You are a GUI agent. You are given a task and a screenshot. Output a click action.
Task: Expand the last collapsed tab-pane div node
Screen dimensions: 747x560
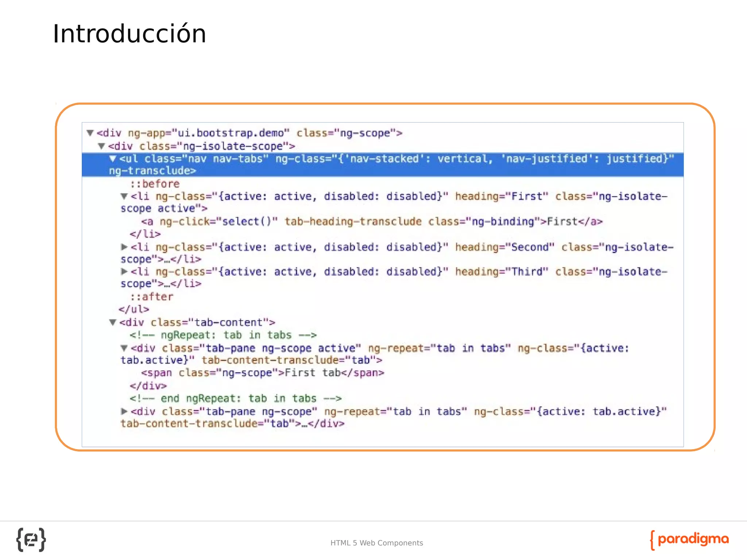tap(124, 412)
